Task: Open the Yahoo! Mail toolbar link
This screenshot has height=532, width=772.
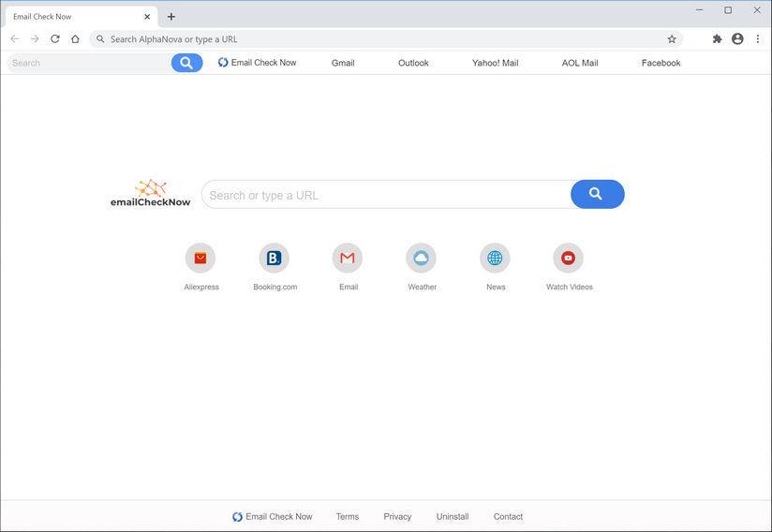Action: tap(496, 63)
